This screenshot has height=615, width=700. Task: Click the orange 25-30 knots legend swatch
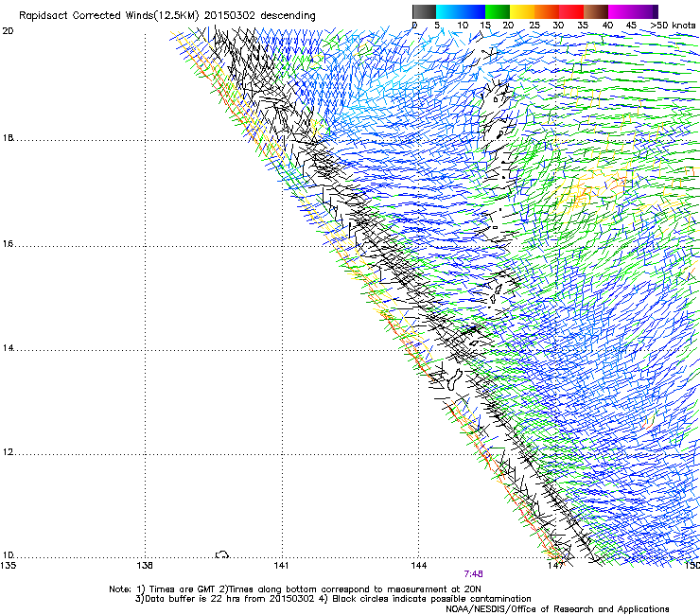(547, 11)
